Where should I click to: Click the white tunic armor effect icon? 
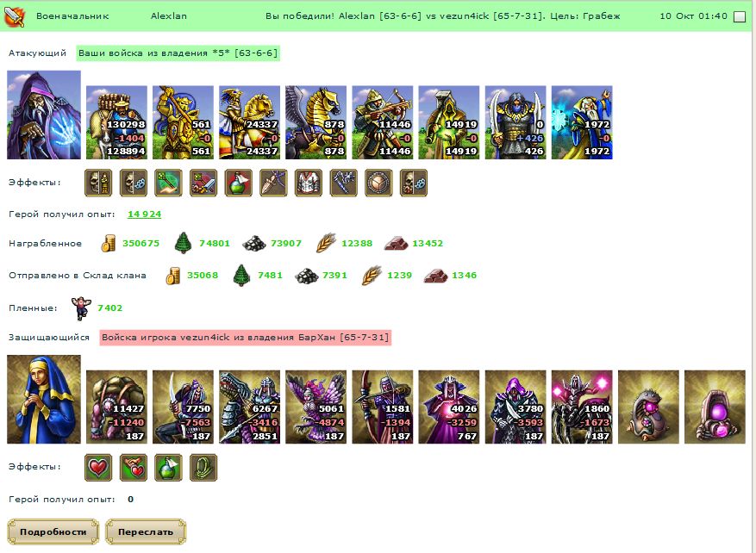point(309,183)
